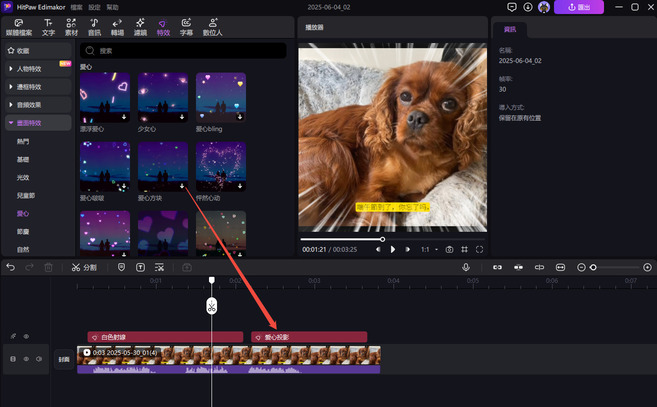Download the 怦然心动 effect via arrow icon
The image size is (657, 407).
click(x=240, y=186)
